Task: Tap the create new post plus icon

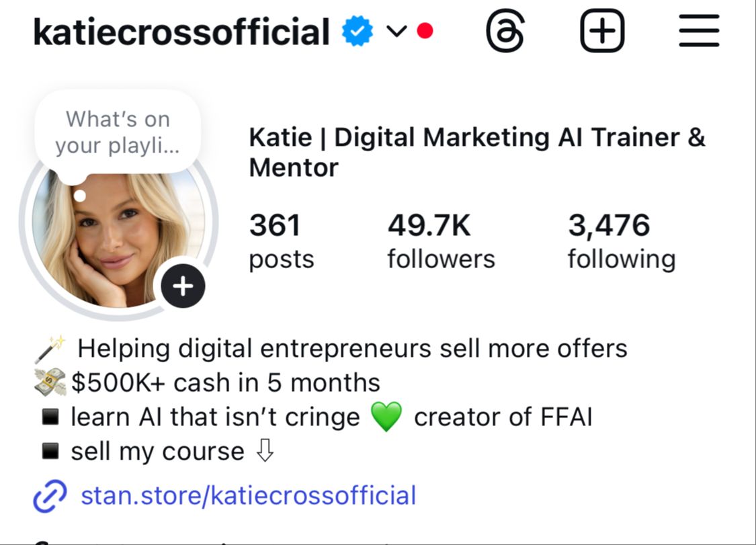Action: tap(602, 32)
